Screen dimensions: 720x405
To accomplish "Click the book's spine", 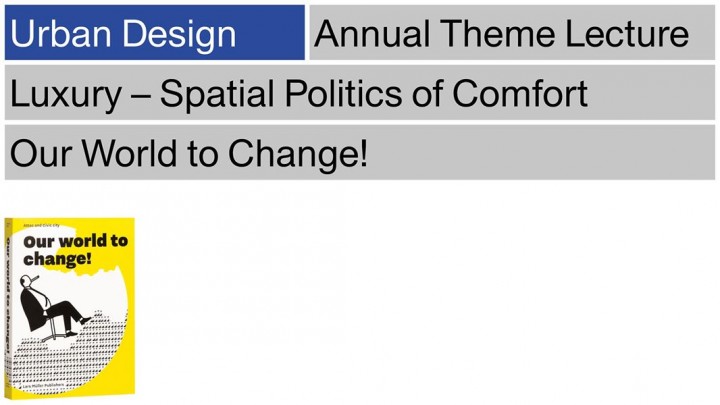I will coord(7,309).
